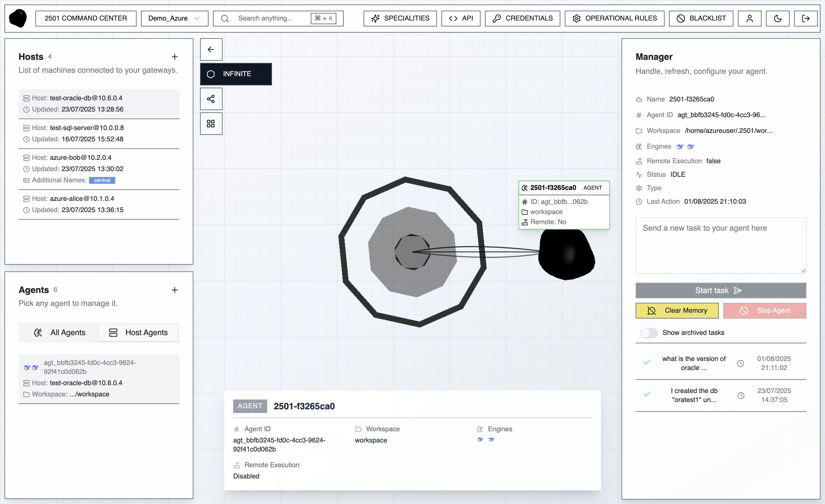Open the SPECIALITIES menu

click(400, 19)
